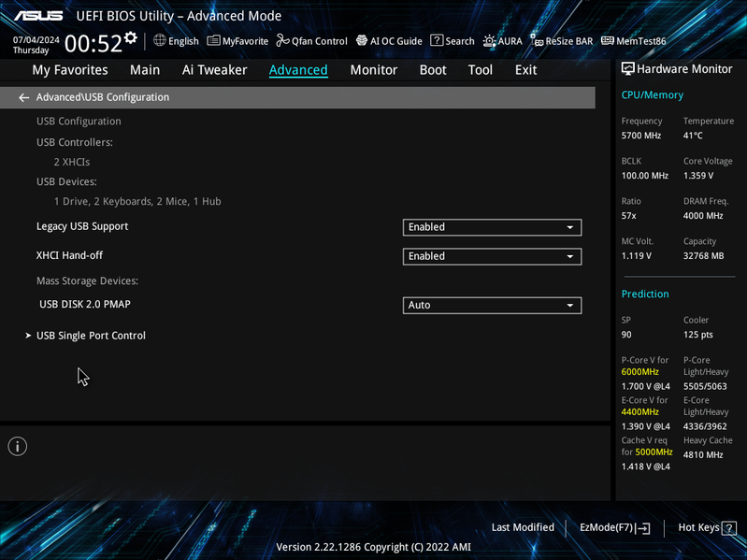Image resolution: width=747 pixels, height=560 pixels.
Task: Go back using the left arrow in breadcrumb
Action: (x=23, y=97)
